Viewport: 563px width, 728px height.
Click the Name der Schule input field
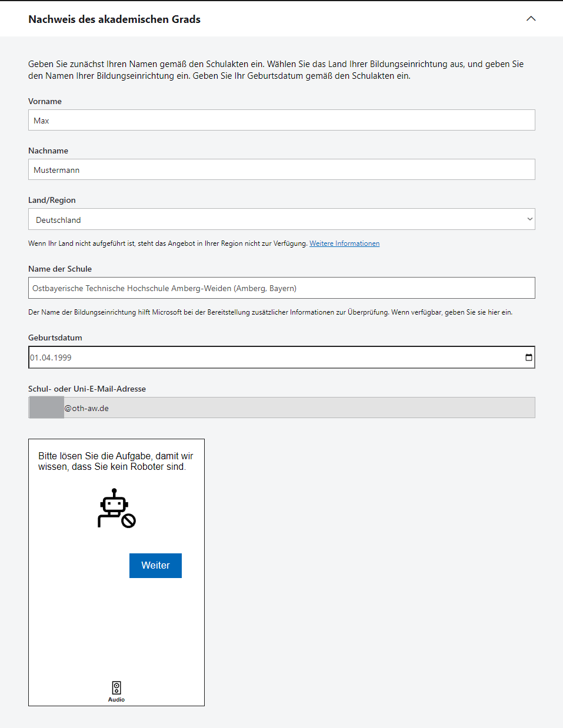click(x=282, y=288)
